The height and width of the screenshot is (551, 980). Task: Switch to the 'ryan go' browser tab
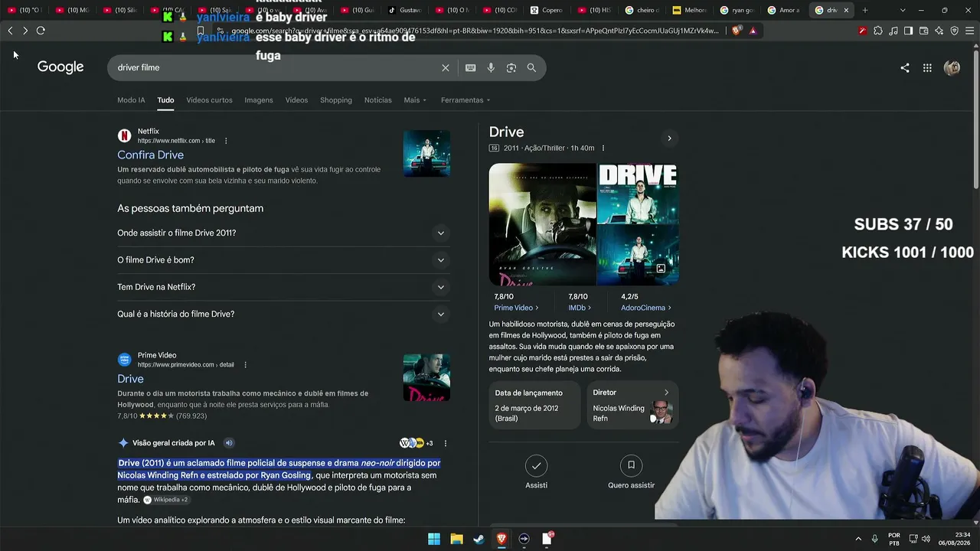pos(738,10)
